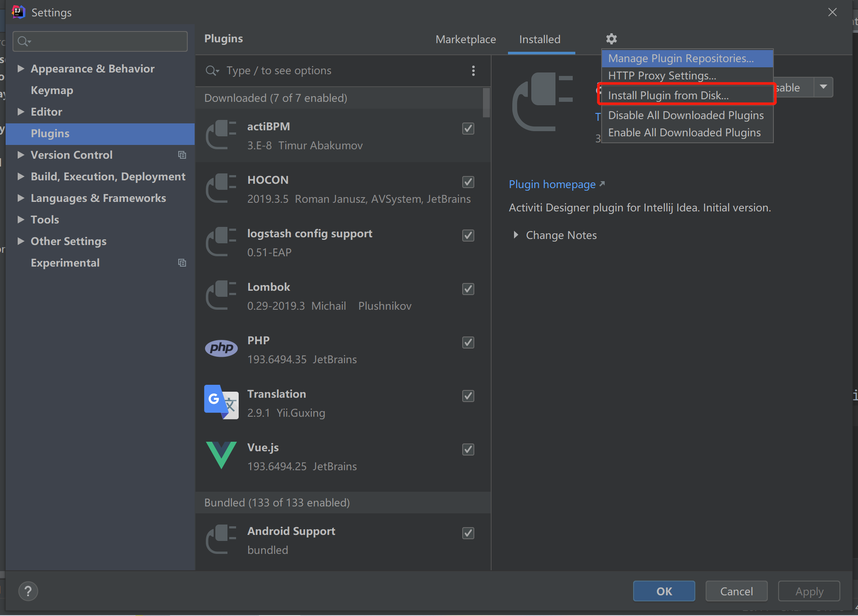Click the search magnifier in the settings search box

24,41
